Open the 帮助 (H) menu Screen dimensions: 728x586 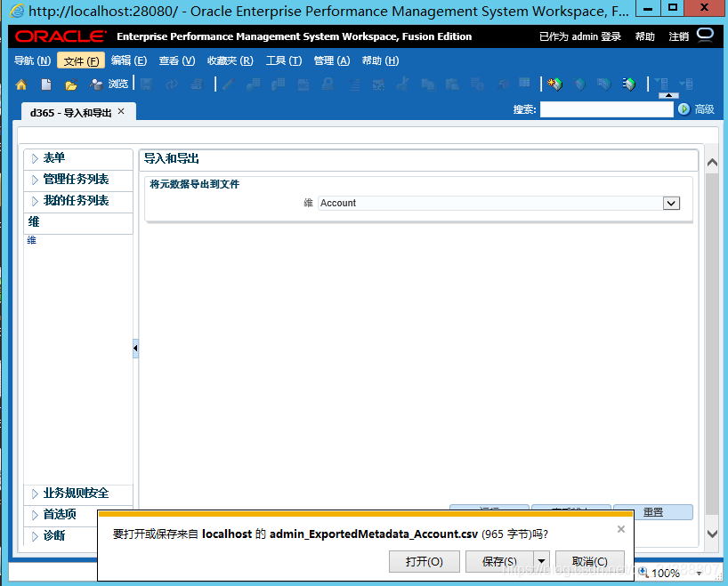pyautogui.click(x=380, y=60)
